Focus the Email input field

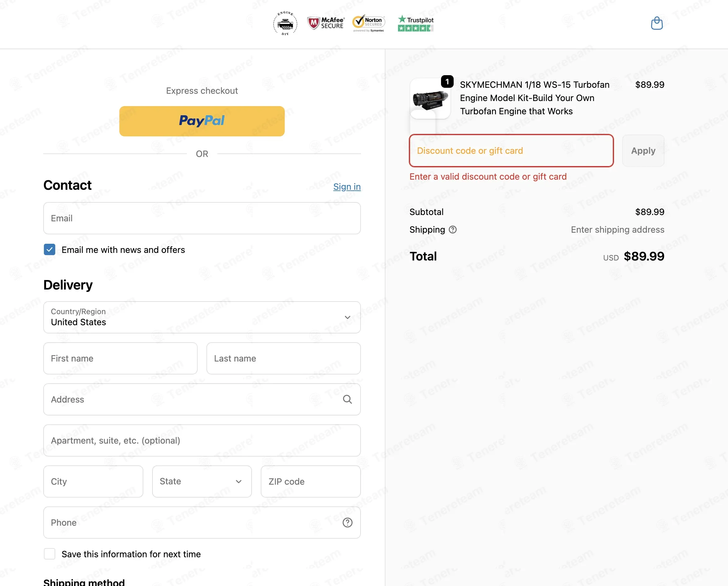[x=202, y=218]
